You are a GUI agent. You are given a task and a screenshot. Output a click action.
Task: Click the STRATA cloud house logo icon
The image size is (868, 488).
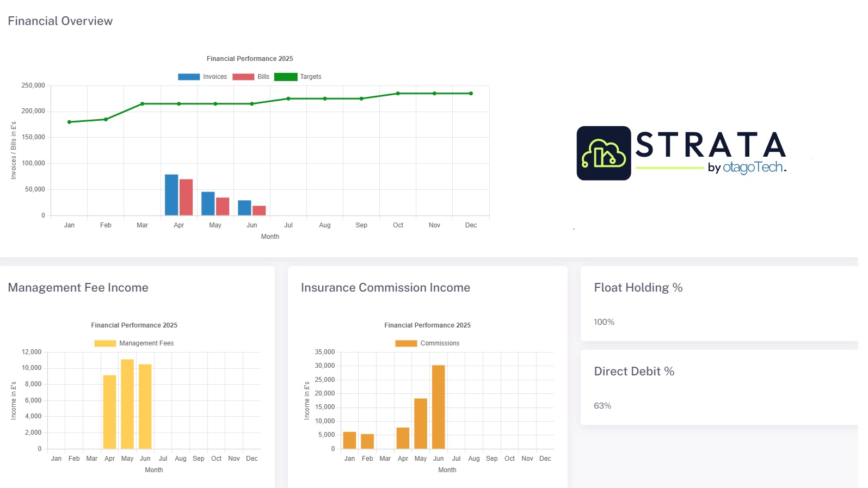(x=604, y=153)
